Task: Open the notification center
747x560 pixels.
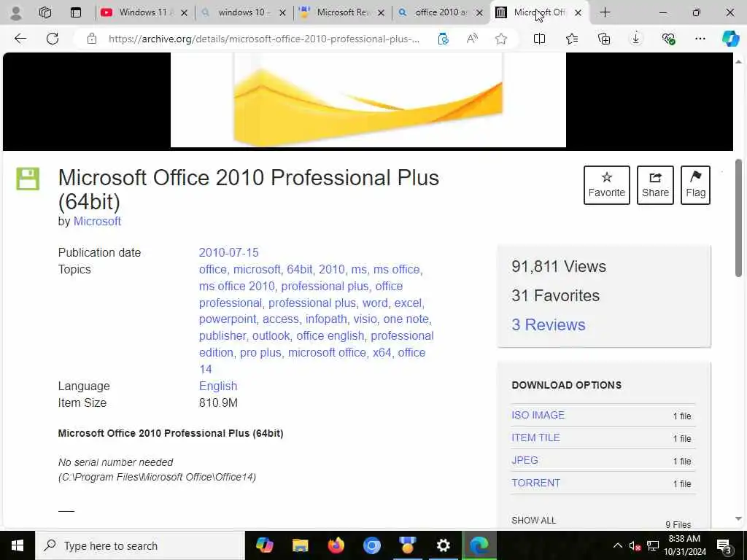Action: click(x=724, y=546)
